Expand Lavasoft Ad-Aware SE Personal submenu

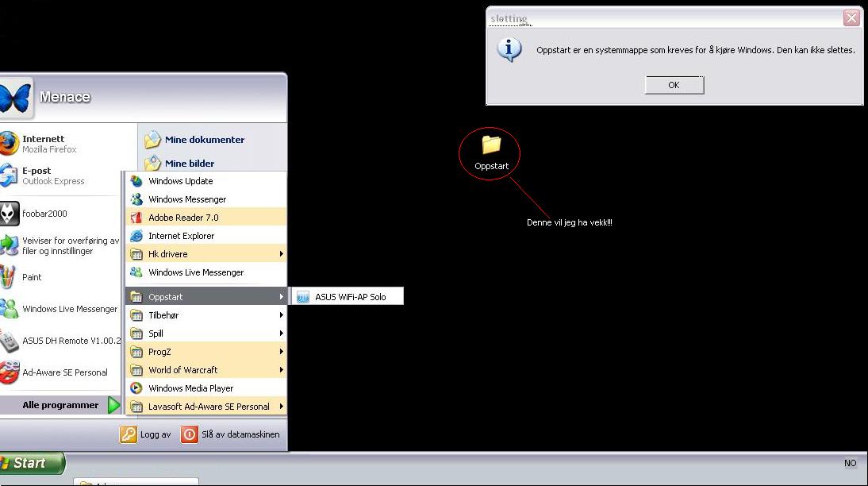(x=206, y=407)
